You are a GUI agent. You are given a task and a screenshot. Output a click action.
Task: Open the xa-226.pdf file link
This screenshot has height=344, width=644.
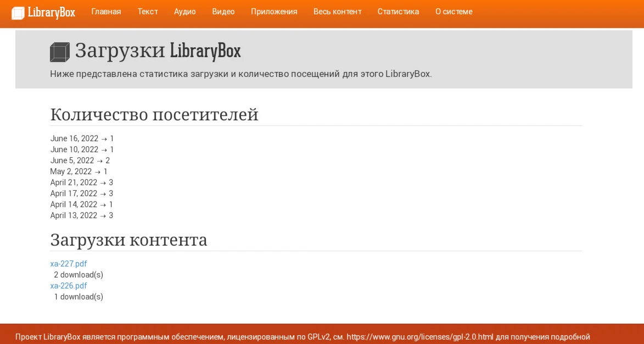69,286
